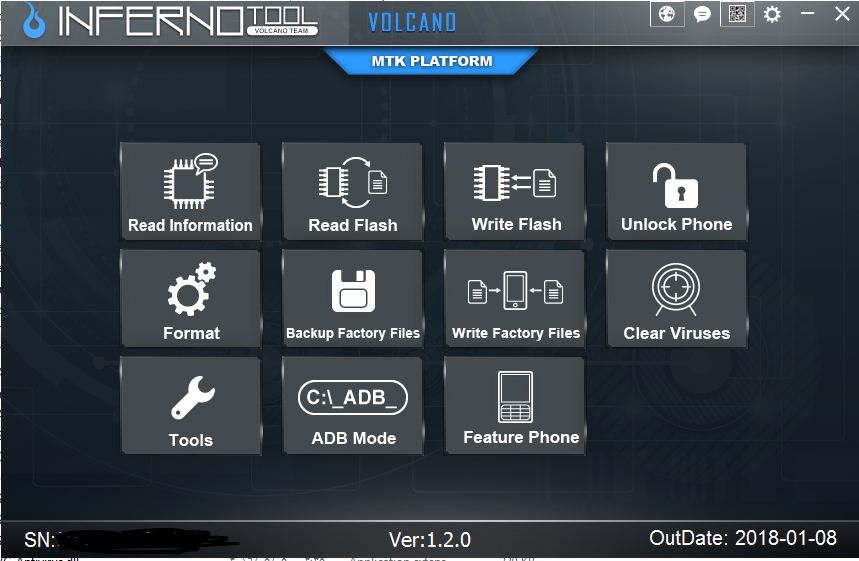The height and width of the screenshot is (561, 859).
Task: Open settings gear in title bar
Action: coord(772,14)
